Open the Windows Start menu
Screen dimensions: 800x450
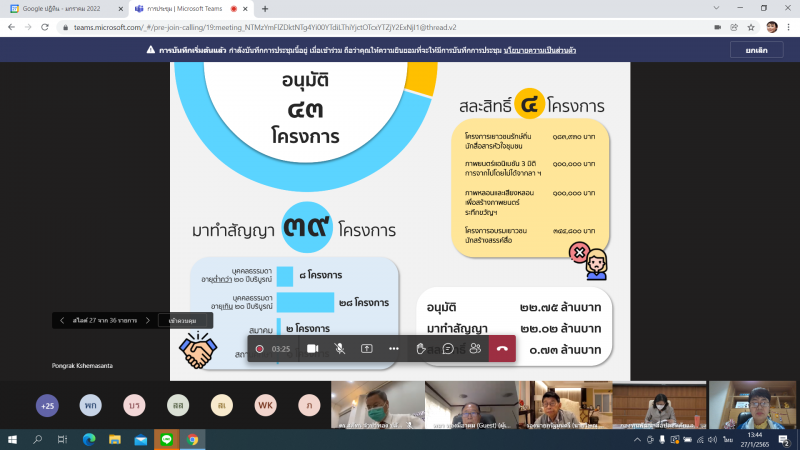coord(12,439)
